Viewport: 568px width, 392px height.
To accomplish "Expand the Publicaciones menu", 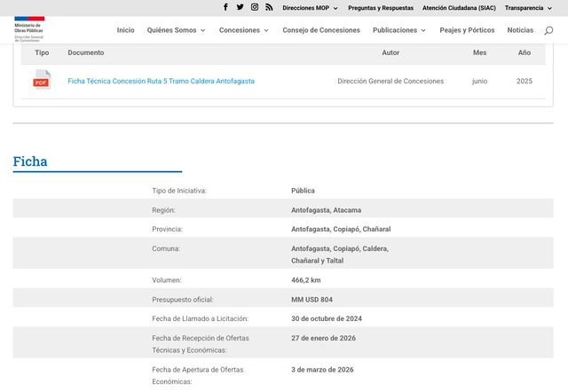I will point(399,30).
